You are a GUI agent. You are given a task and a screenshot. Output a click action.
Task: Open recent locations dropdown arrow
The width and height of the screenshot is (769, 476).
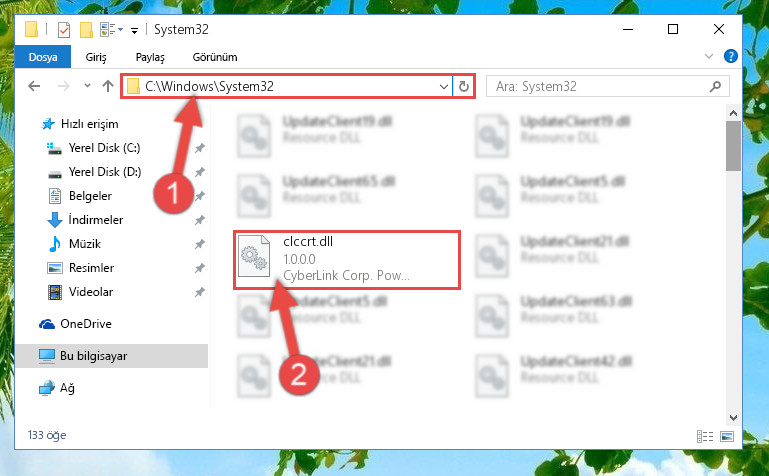click(87, 86)
